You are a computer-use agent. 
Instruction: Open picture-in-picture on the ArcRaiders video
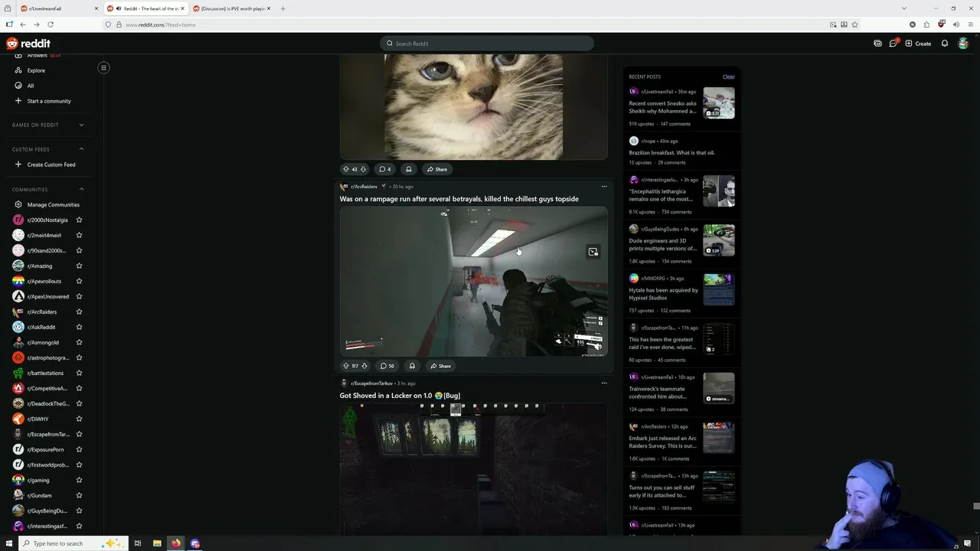[593, 252]
